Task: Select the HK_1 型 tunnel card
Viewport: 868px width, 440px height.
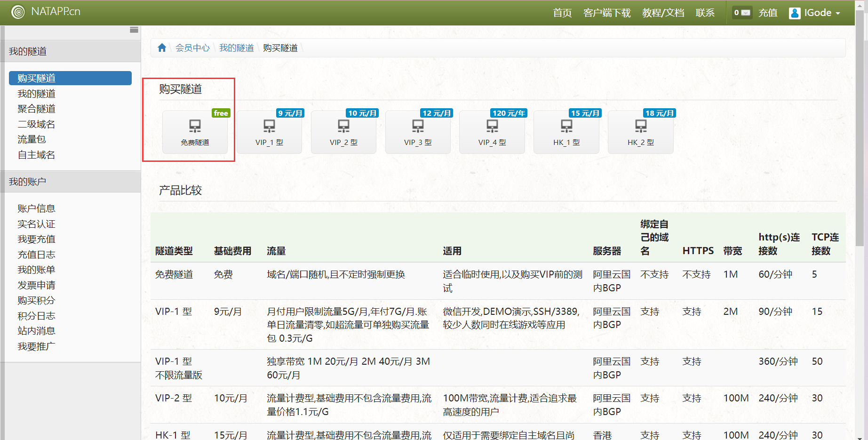Action: coord(566,132)
